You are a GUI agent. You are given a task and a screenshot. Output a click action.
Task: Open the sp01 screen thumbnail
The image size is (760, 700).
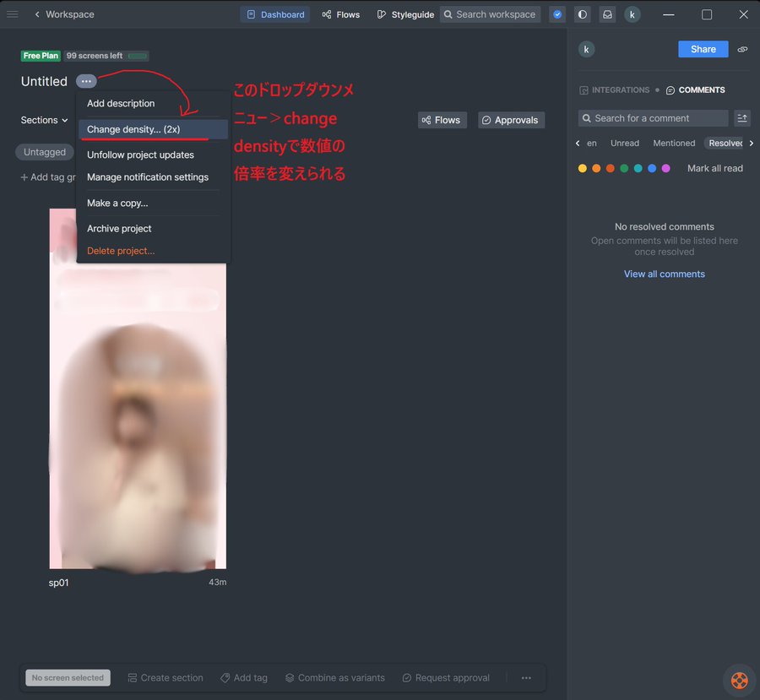(138, 388)
